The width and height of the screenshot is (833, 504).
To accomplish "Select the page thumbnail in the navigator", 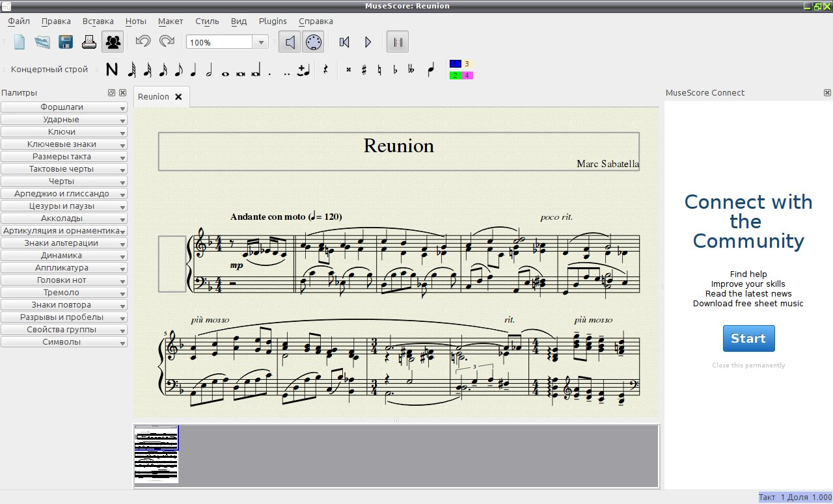I will pyautogui.click(x=156, y=454).
